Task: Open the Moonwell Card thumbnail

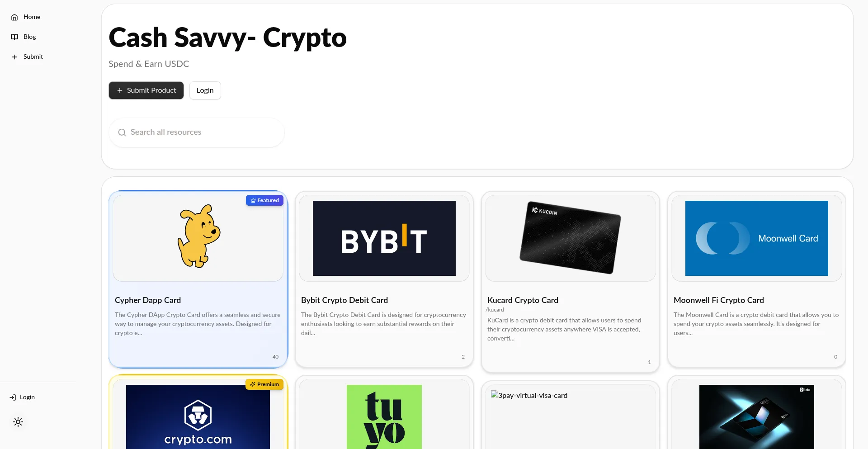Action: (757, 238)
